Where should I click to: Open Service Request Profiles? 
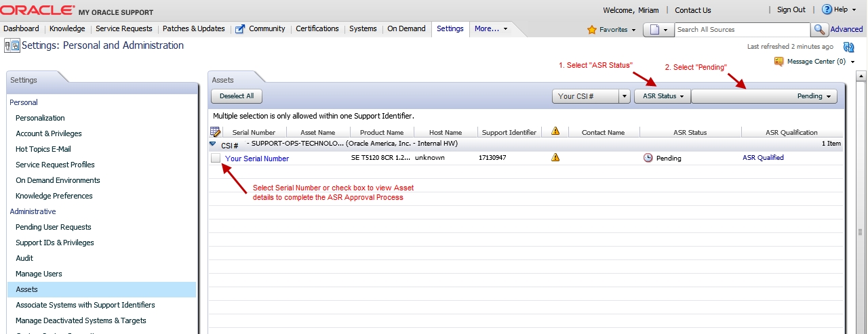tap(55, 165)
